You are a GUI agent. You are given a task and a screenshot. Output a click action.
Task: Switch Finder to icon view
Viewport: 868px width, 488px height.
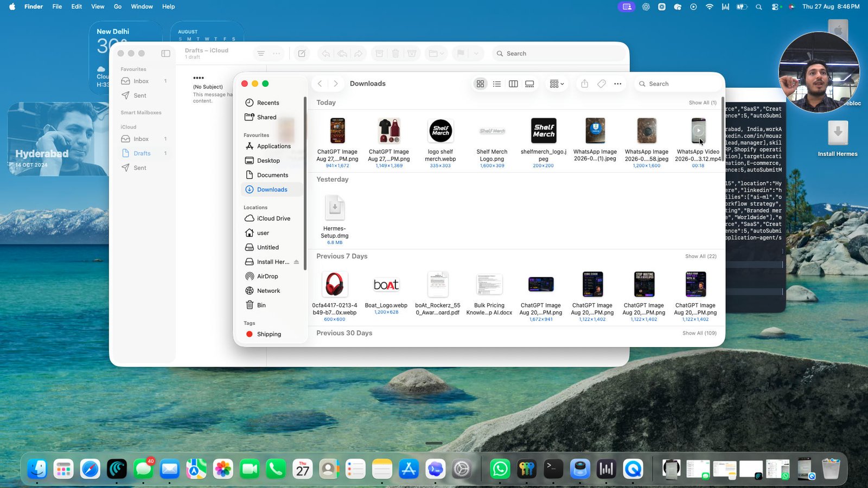pyautogui.click(x=480, y=84)
